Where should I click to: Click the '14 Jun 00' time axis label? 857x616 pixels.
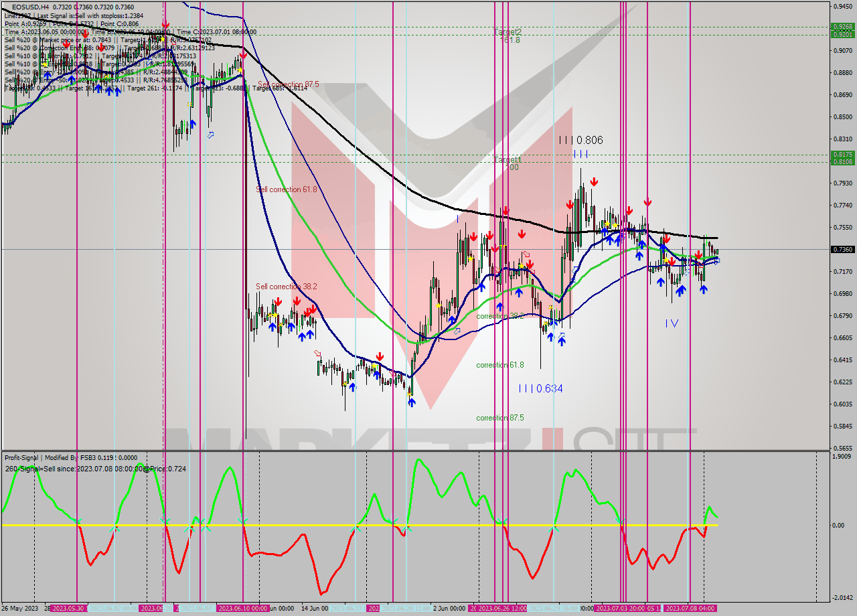point(315,608)
